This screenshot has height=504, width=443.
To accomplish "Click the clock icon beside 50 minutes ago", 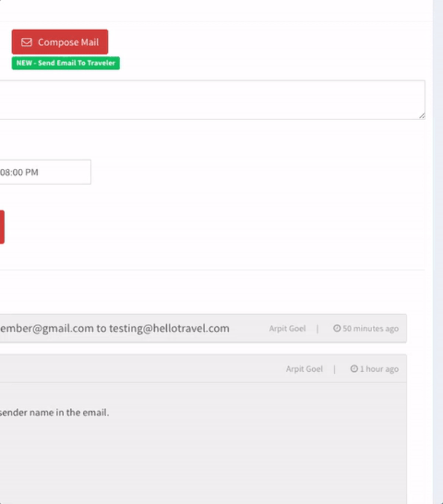I will 337,328.
